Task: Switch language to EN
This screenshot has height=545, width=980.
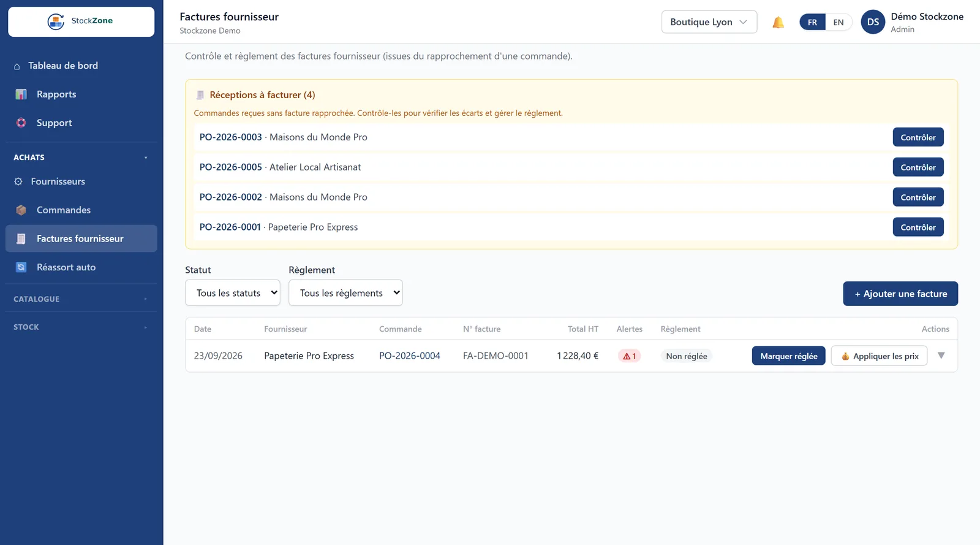Action: point(839,22)
